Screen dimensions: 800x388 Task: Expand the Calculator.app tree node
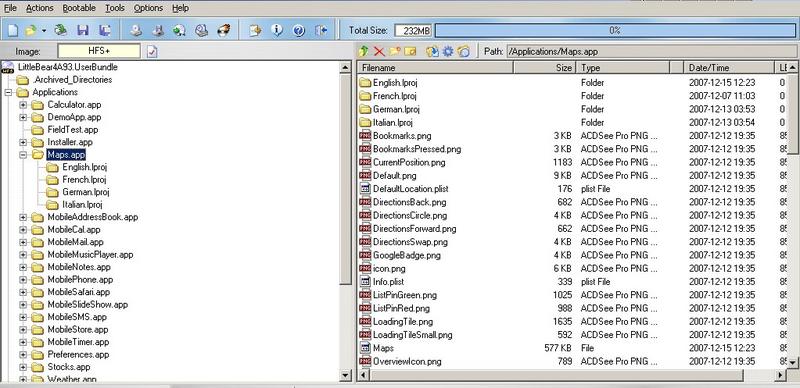point(23,105)
